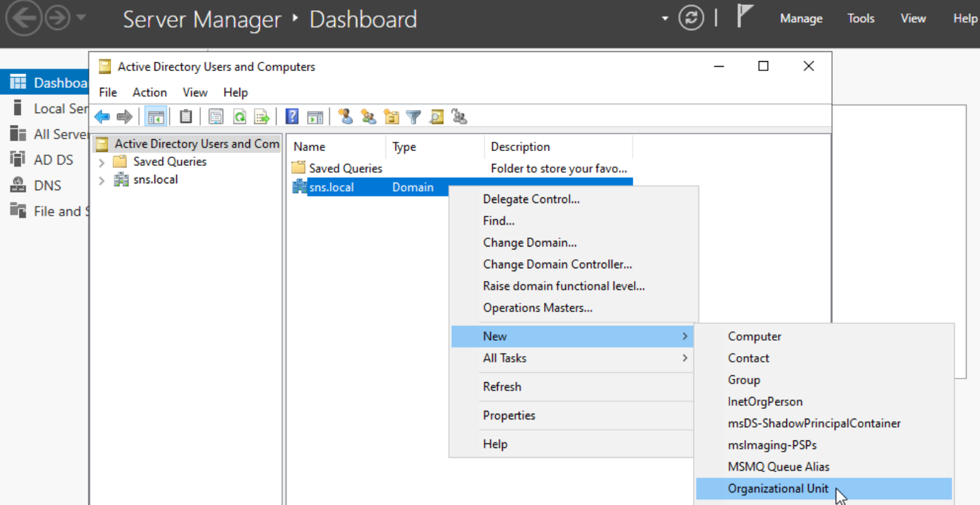
Task: Choose InetOrgPerson from the New submenu
Action: pyautogui.click(x=824, y=402)
